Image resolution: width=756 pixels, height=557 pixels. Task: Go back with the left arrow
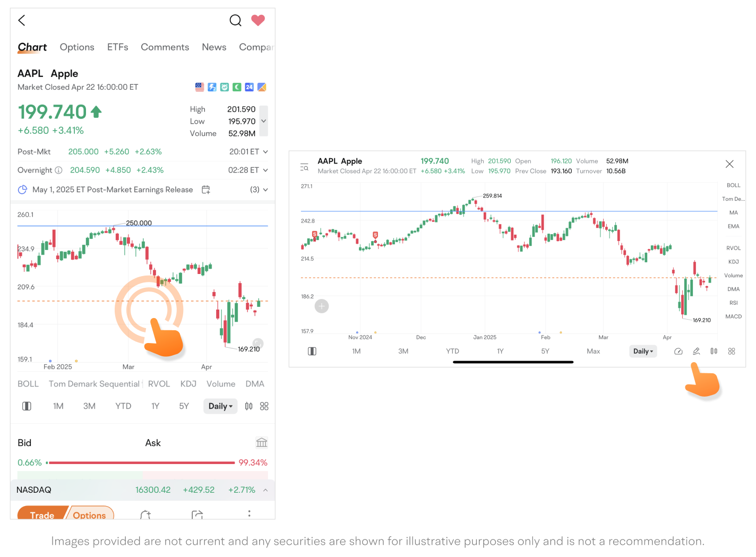coord(22,20)
